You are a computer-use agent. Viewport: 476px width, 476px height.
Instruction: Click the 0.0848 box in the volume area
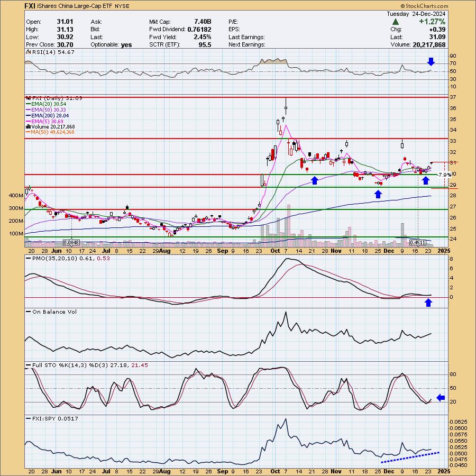click(x=71, y=242)
